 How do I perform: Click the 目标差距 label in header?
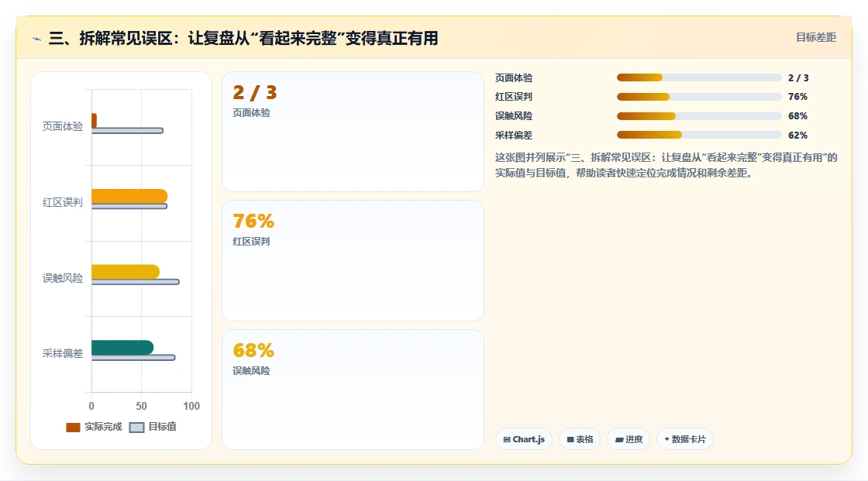tap(816, 37)
